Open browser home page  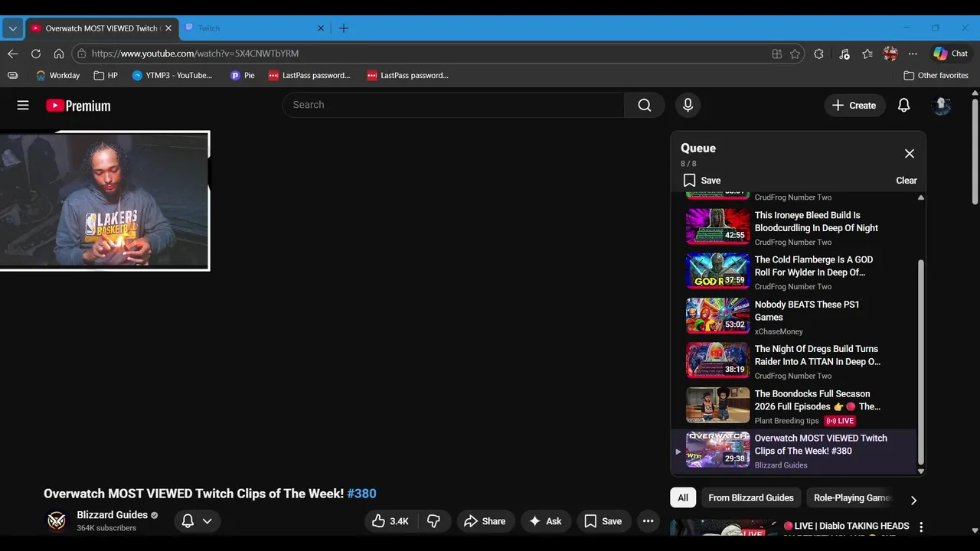(59, 54)
